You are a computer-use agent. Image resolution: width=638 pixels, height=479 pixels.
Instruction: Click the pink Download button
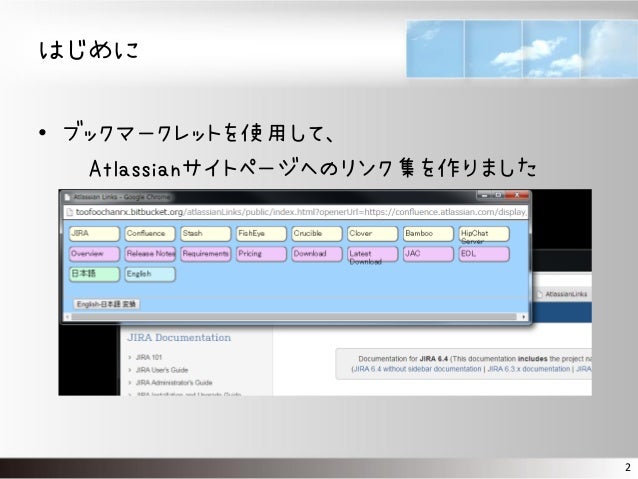pos(317,254)
